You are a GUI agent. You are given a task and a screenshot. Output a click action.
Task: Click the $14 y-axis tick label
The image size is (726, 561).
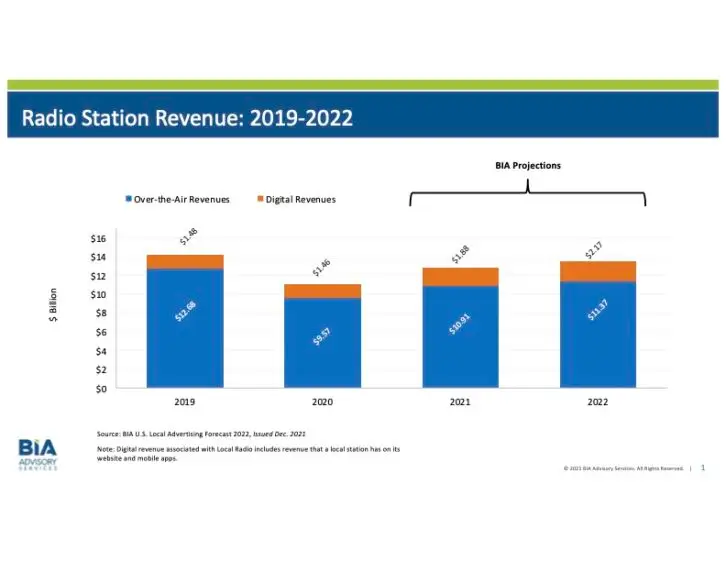pos(98,257)
